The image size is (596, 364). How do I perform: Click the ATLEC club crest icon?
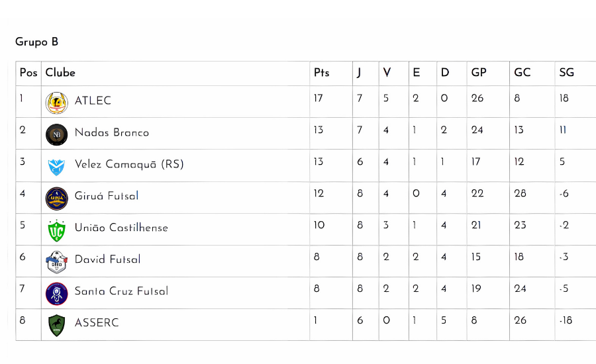(x=57, y=103)
